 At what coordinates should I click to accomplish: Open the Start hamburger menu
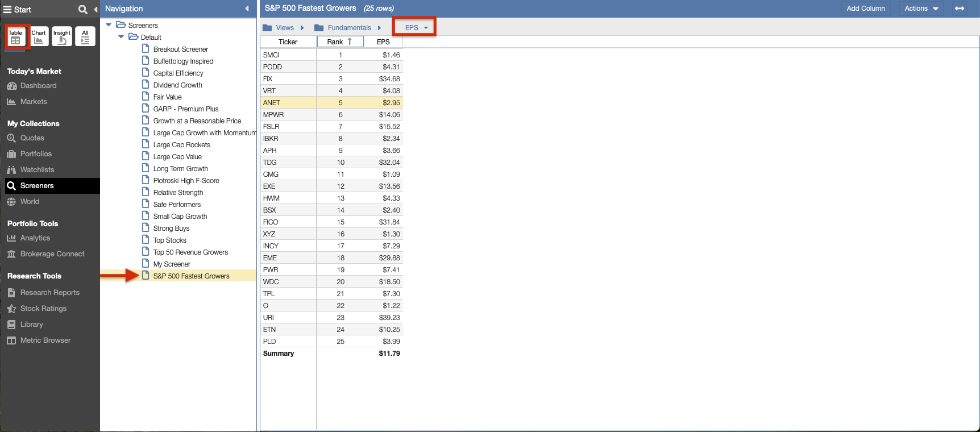(x=7, y=9)
